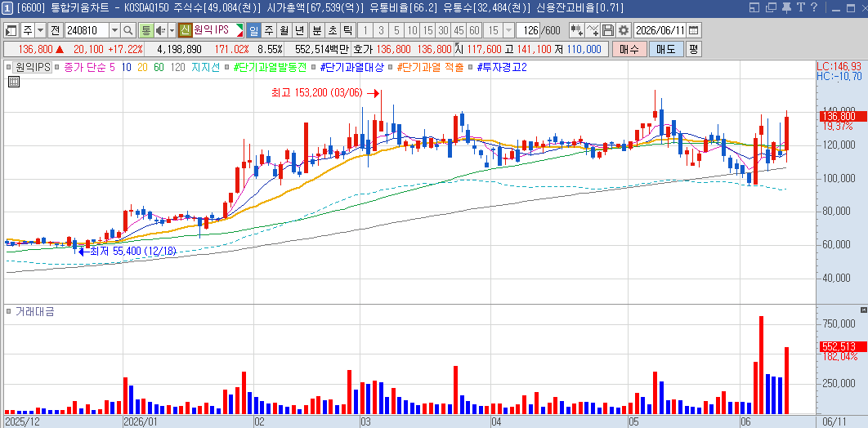Open the 원익IPS stock name selector
This screenshot has width=868, height=428.
(218, 30)
